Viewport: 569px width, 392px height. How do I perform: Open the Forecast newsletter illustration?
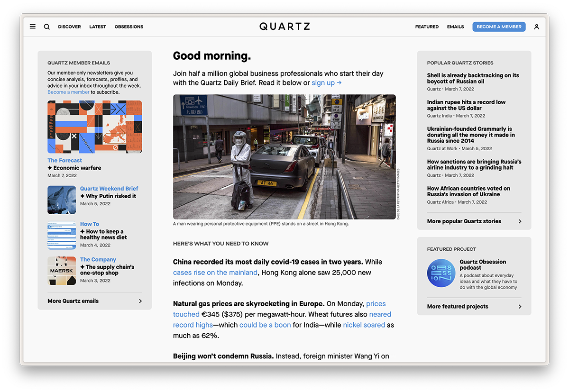pyautogui.click(x=94, y=127)
